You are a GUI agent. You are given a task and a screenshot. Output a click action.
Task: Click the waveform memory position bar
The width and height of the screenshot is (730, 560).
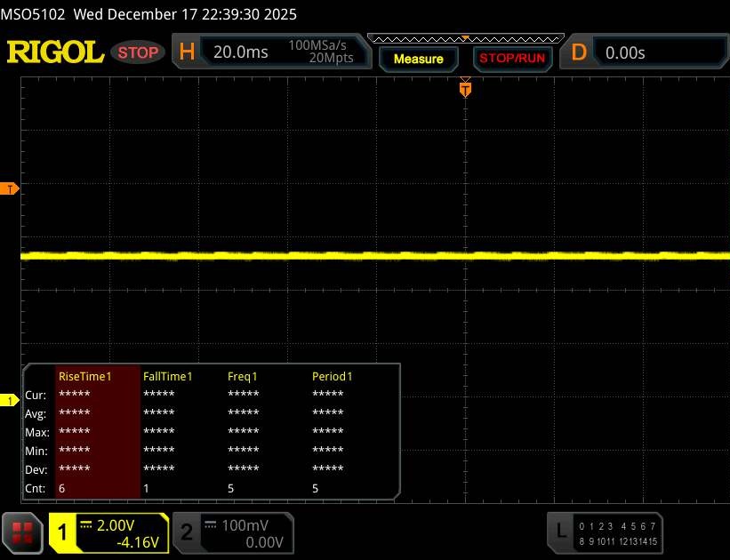[x=464, y=39]
